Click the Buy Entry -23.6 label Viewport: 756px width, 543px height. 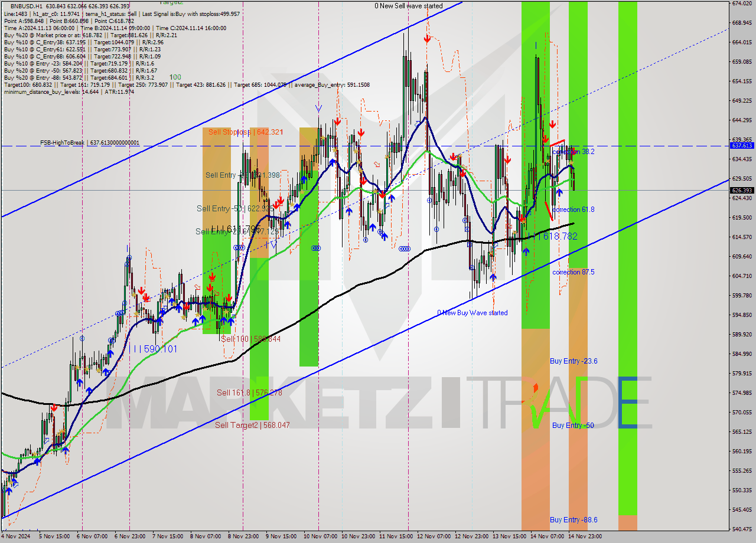pyautogui.click(x=573, y=361)
